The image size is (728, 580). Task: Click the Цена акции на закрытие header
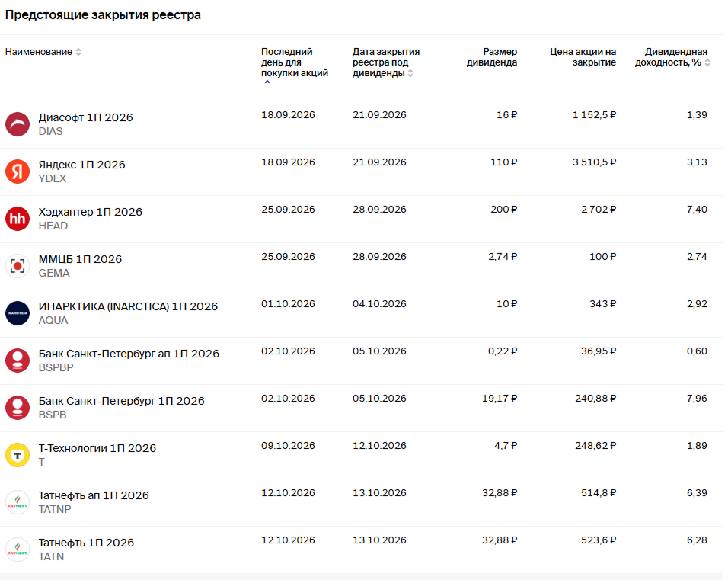583,57
